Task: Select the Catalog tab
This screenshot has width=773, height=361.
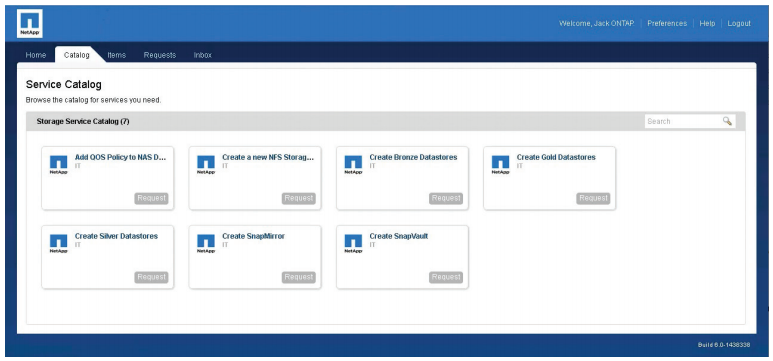Action: 77,55
